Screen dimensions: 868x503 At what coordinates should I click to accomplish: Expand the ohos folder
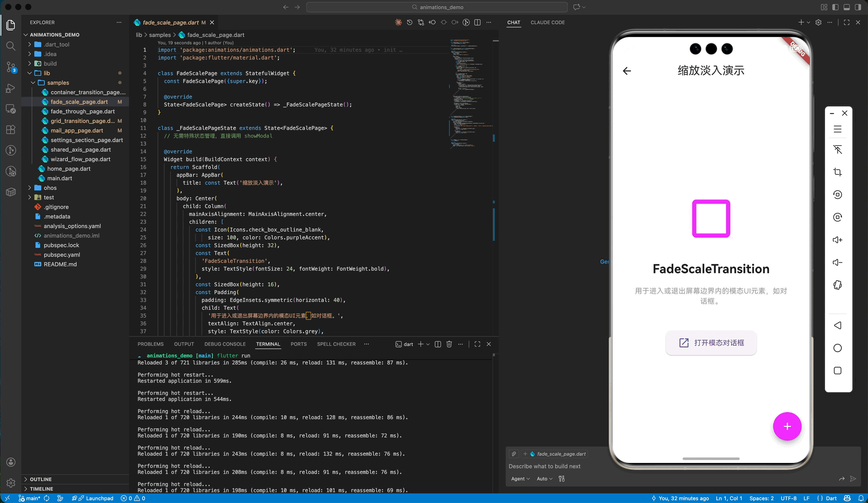click(50, 188)
